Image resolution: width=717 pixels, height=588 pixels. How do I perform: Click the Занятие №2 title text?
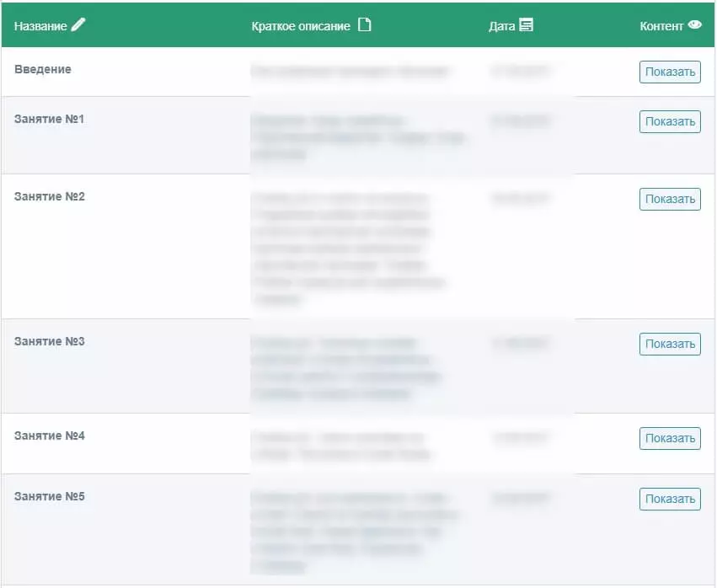coord(50,196)
